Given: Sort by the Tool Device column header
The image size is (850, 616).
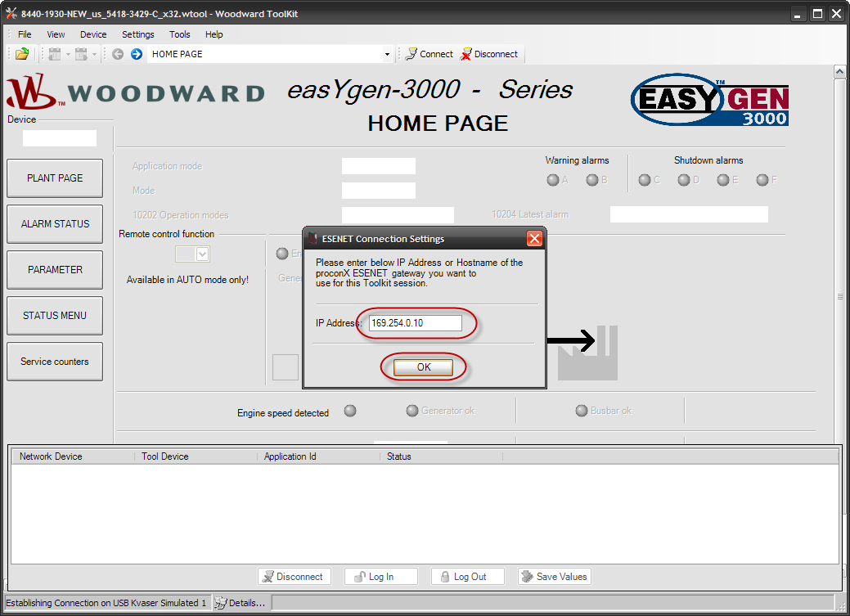Looking at the screenshot, I should click(196, 456).
